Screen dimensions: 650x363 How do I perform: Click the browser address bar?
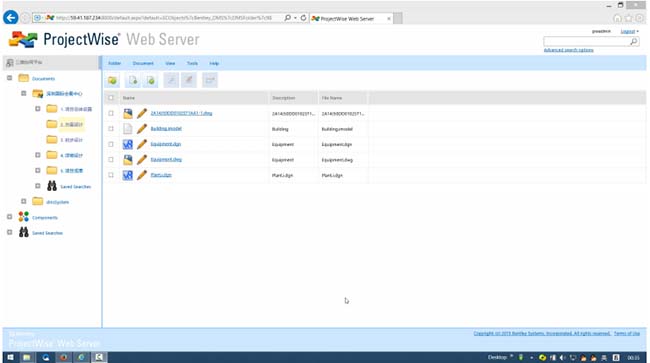(x=164, y=18)
